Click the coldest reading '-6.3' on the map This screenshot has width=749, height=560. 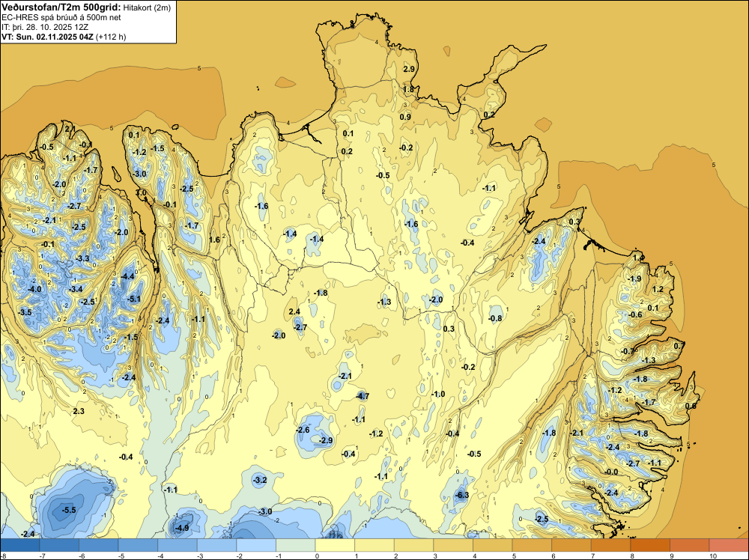click(x=462, y=495)
